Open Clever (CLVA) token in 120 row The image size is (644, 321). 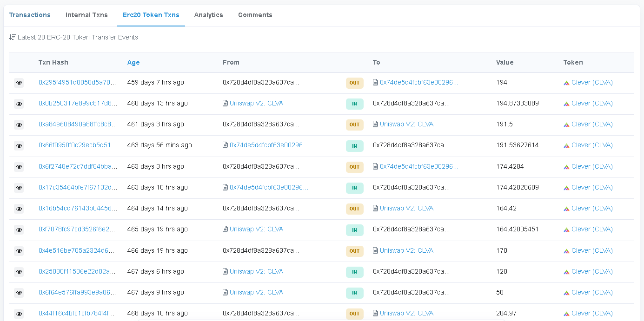[x=592, y=271]
